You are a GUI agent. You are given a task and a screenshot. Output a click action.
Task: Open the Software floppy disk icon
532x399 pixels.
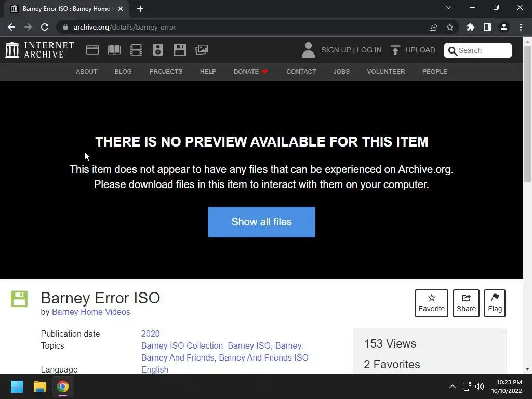click(179, 50)
